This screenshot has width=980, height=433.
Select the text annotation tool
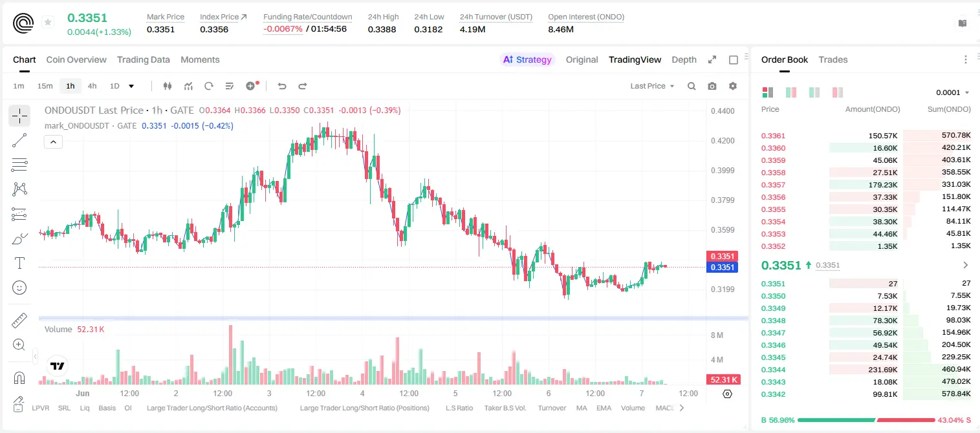(19, 263)
